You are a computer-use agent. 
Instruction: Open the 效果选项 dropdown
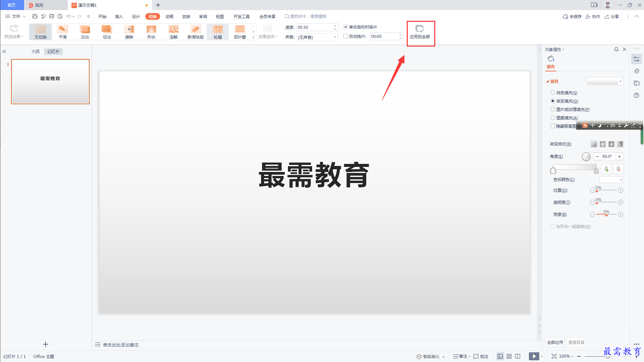[268, 32]
